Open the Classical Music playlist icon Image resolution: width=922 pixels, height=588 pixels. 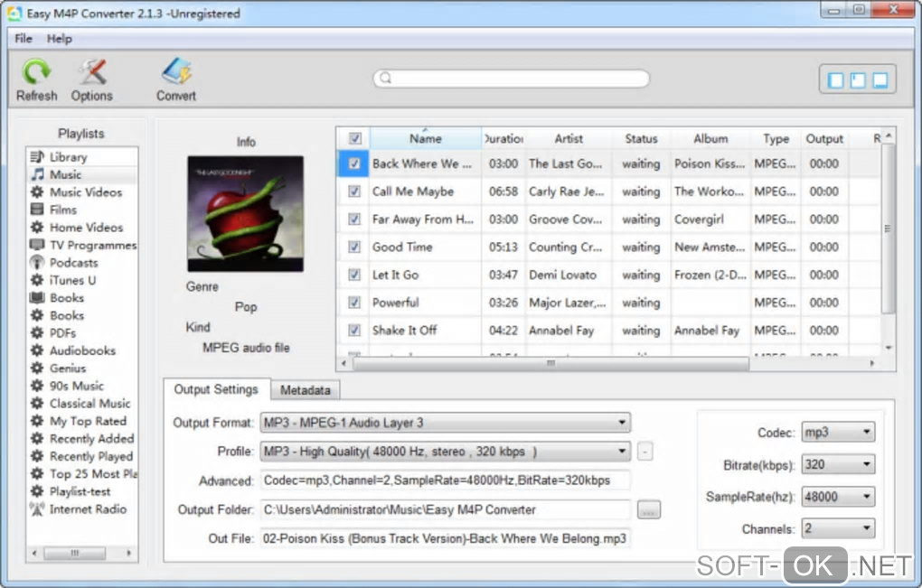37,404
